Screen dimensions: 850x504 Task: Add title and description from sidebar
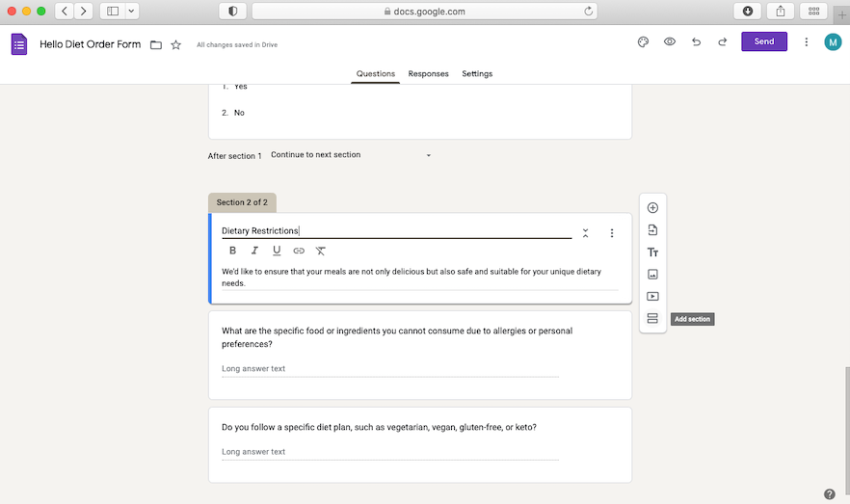pos(652,252)
